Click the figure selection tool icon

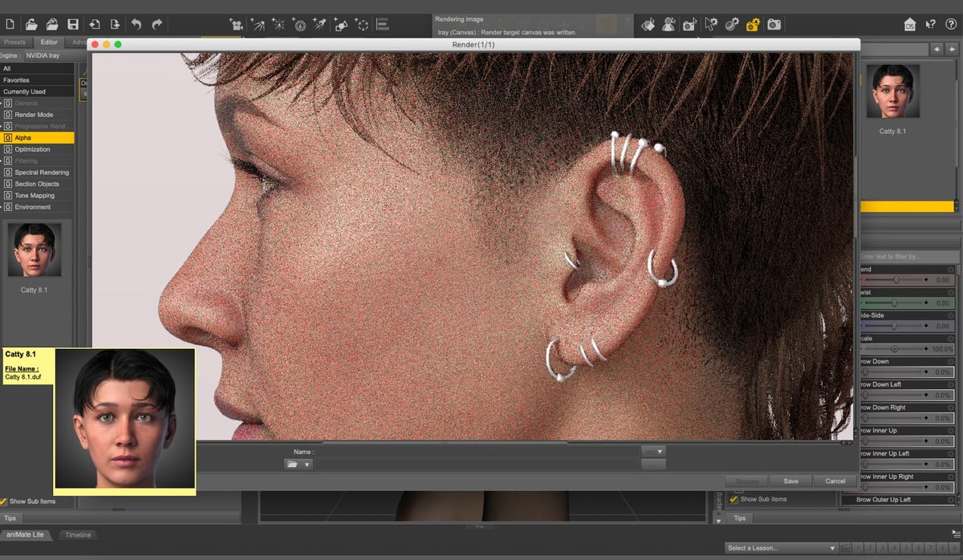point(669,25)
